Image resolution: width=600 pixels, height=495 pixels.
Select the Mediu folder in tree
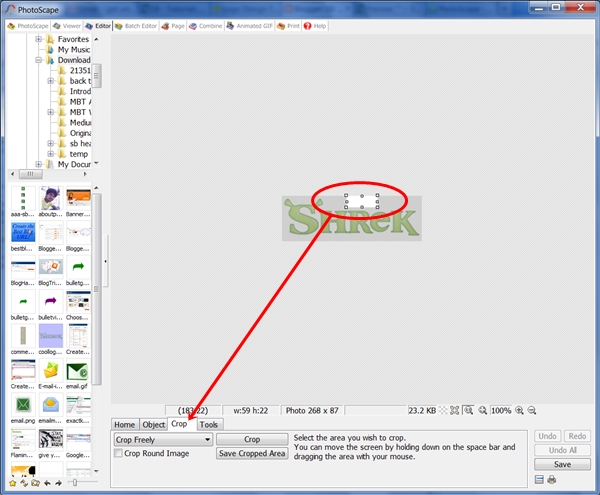pos(80,123)
